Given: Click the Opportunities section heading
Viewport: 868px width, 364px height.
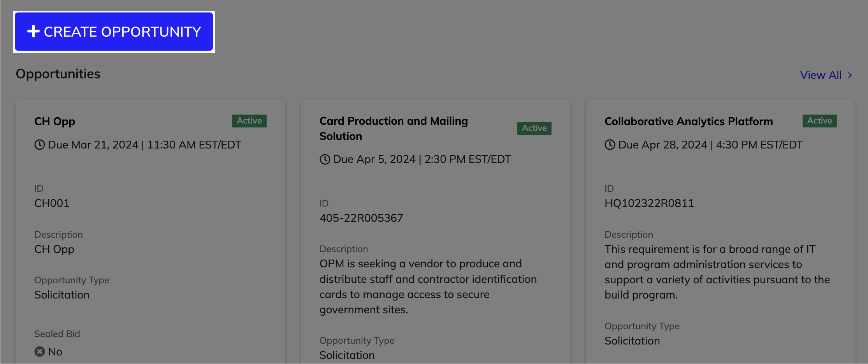Looking at the screenshot, I should pyautogui.click(x=58, y=74).
